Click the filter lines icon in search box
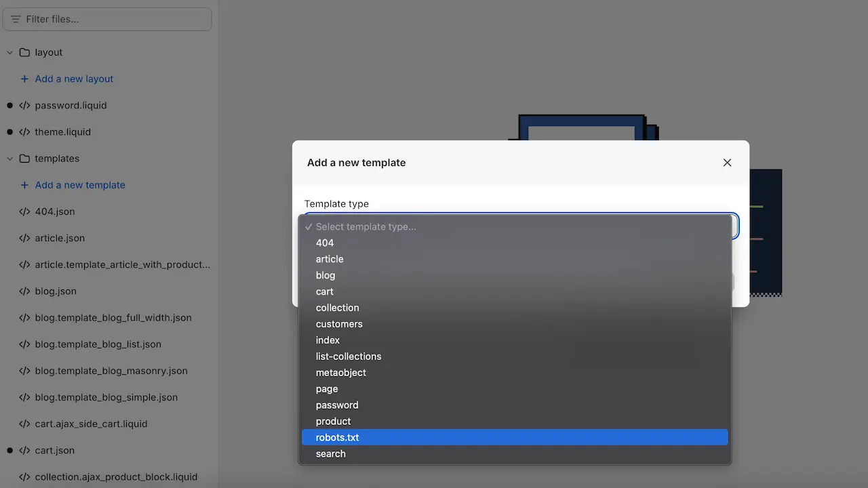The height and width of the screenshot is (488, 868). tap(16, 19)
